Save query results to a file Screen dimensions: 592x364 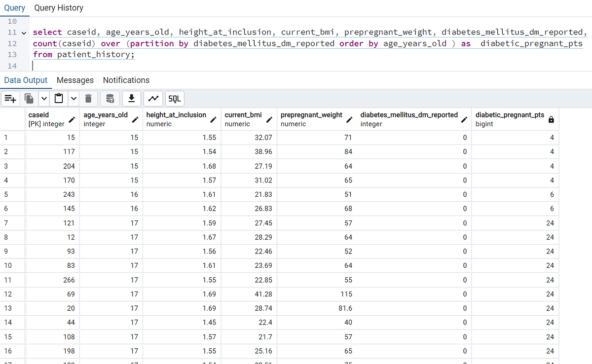(131, 98)
